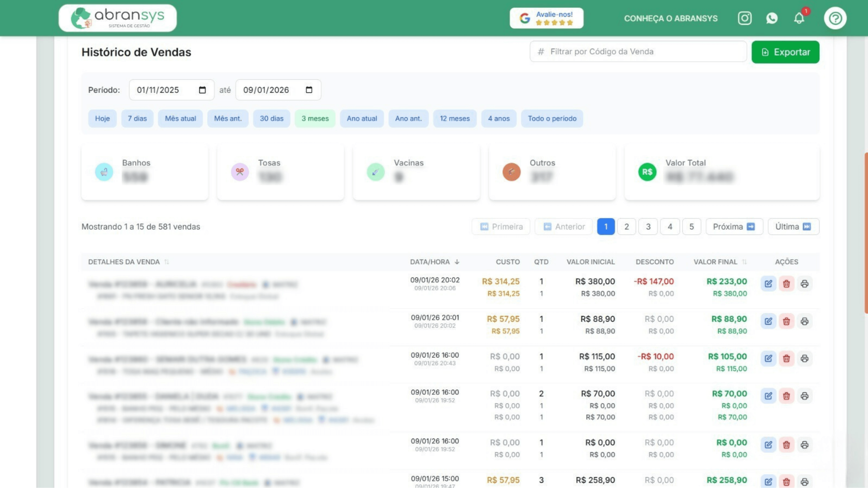Open the notifications bell

pos(799,18)
